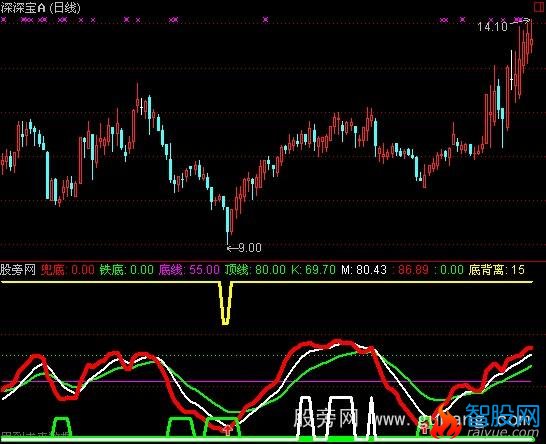Click the yellow V-shaped dip signal
This screenshot has height=444, width=546.
226,303
